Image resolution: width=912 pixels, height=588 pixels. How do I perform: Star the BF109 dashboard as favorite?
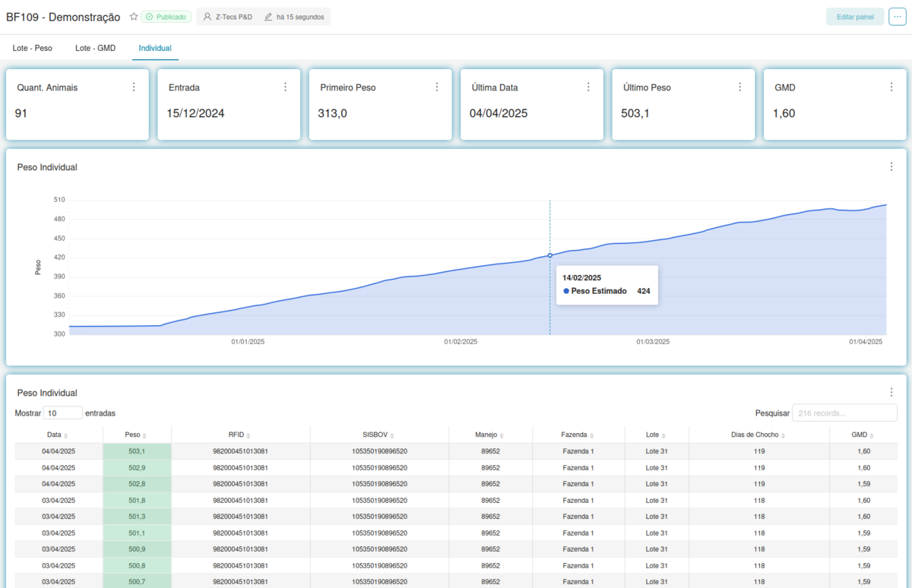134,15
